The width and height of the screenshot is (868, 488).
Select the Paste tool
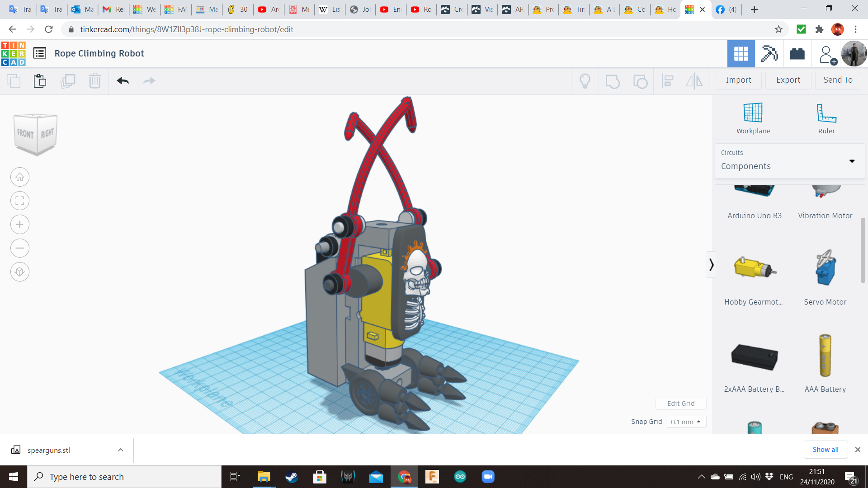(x=40, y=81)
